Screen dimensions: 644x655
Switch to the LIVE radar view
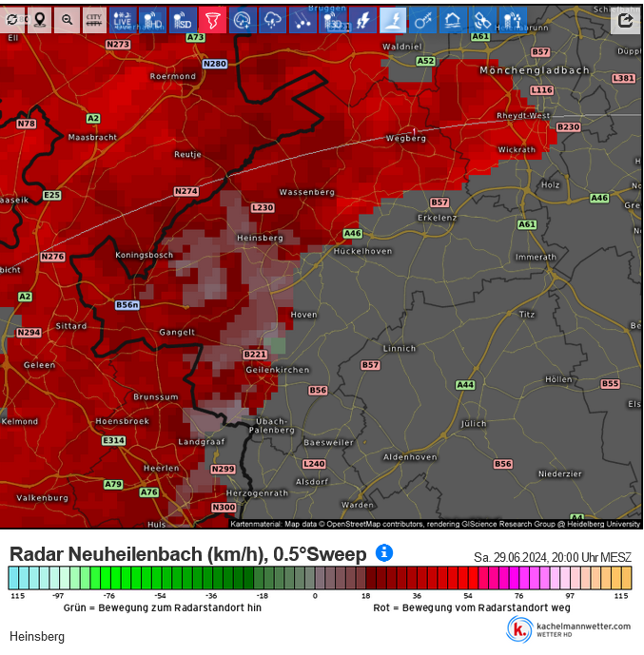click(123, 20)
